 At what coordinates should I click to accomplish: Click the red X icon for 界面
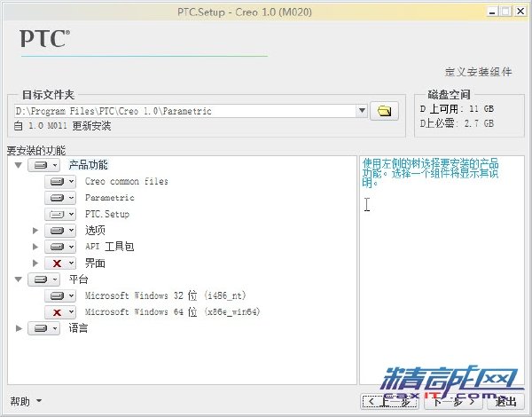57,264
